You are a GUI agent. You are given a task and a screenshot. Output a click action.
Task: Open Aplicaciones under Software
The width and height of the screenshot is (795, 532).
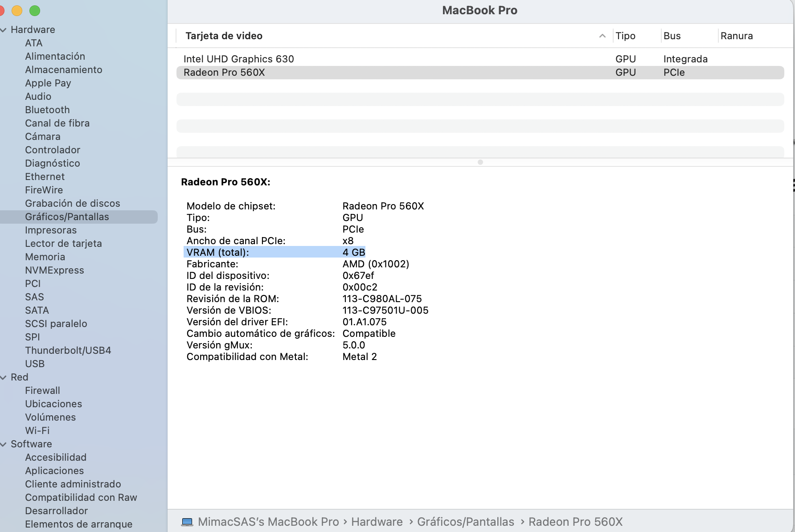coord(54,471)
